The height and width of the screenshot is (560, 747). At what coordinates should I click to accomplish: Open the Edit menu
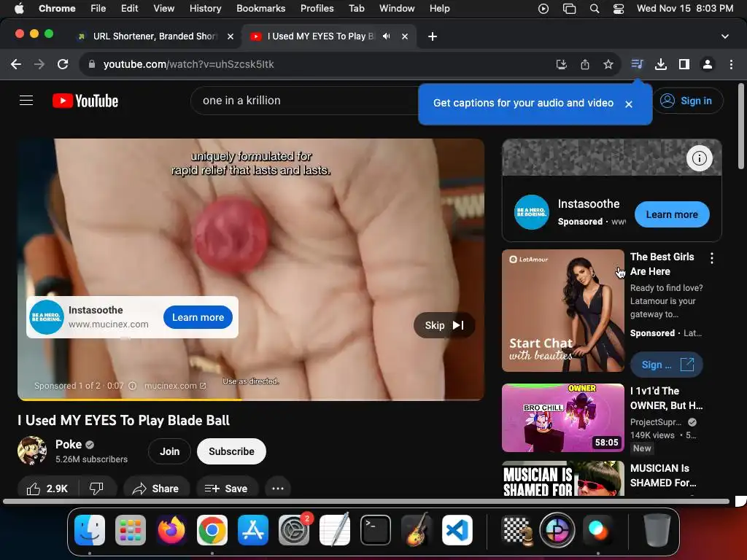tap(129, 9)
